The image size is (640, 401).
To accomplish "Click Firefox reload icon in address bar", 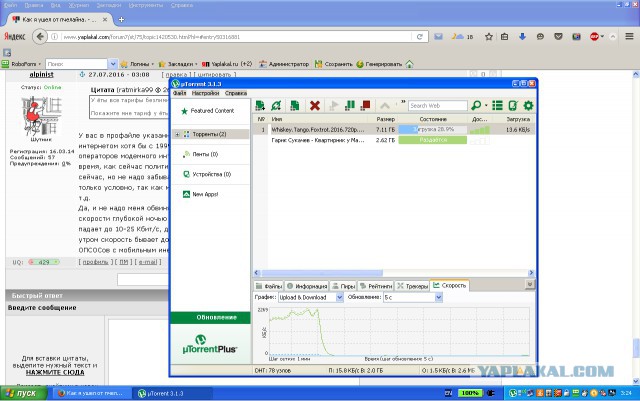I will coord(419,37).
